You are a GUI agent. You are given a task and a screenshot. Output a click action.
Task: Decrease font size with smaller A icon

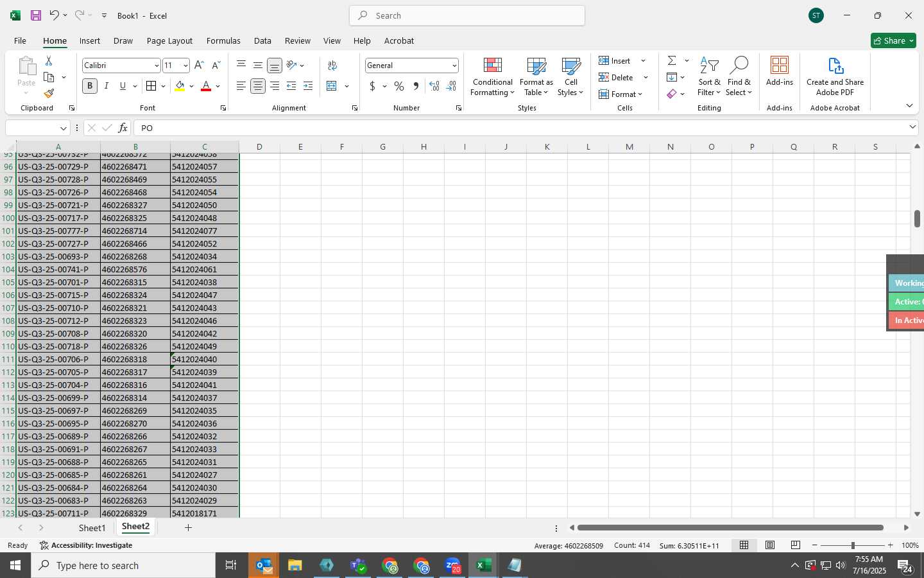[216, 65]
